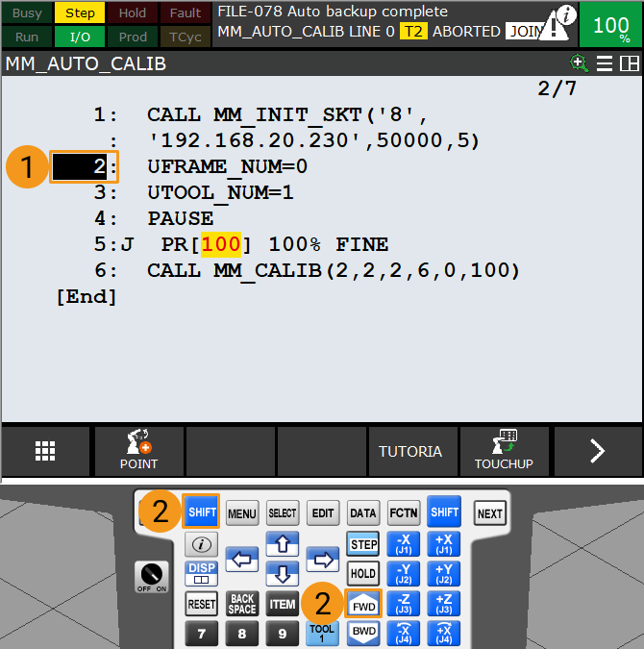Click the +X (J1) jog key
Viewport: 644px width, 649px height.
(x=444, y=544)
